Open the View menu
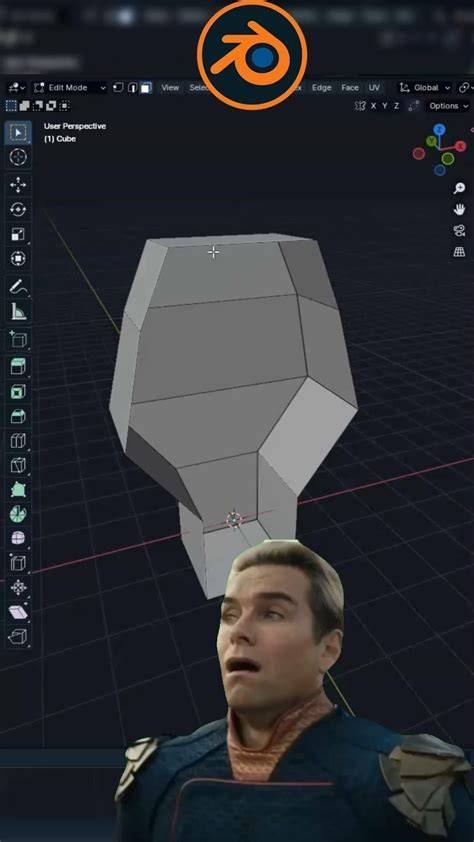 pos(170,88)
